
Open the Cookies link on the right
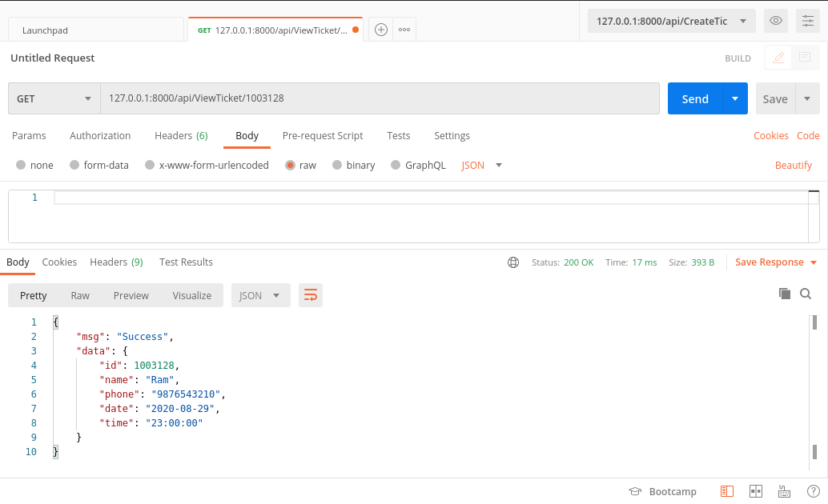(771, 136)
